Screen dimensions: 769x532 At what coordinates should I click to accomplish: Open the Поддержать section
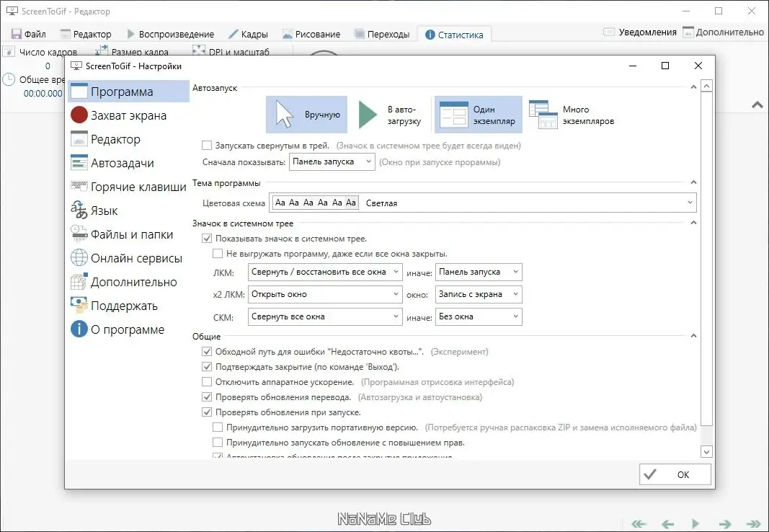(x=128, y=306)
